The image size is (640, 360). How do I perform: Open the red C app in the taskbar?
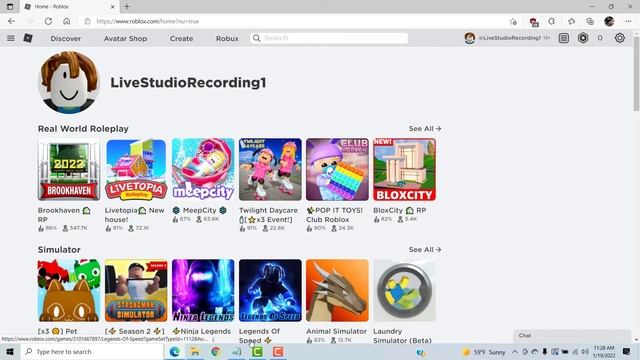click(278, 351)
